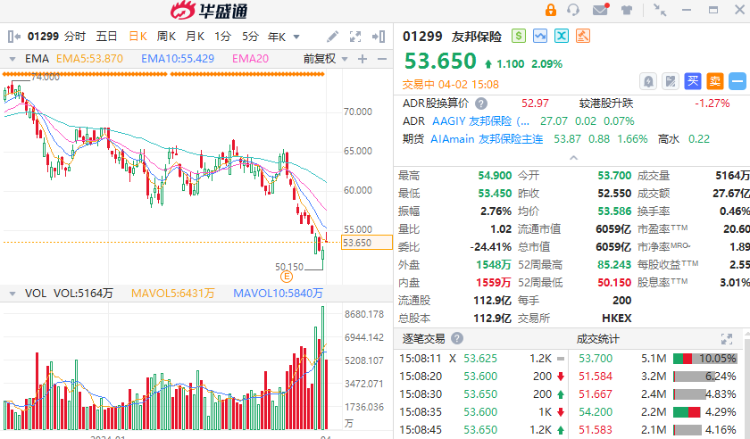Viewport: 750px width, 439px height.
Task: Expand the chart to fullscreen
Action: [355, 36]
